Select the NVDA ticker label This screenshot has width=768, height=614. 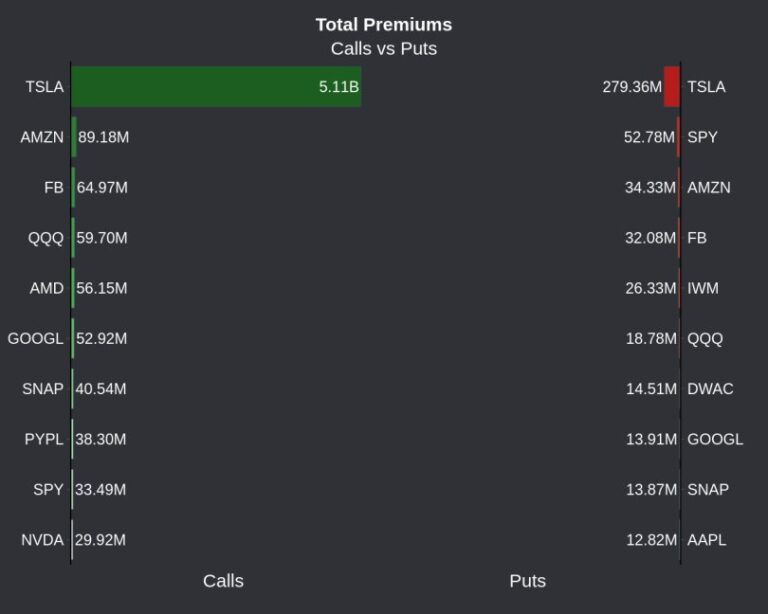42,540
